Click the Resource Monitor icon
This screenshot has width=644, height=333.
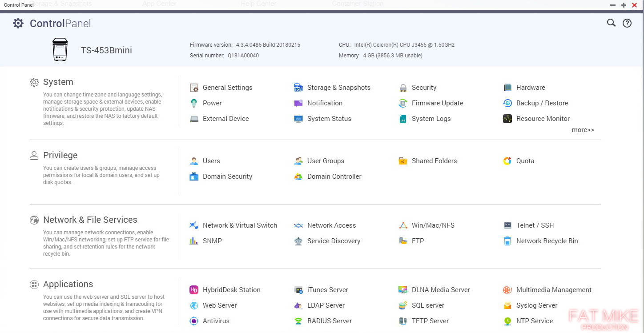[x=507, y=119]
